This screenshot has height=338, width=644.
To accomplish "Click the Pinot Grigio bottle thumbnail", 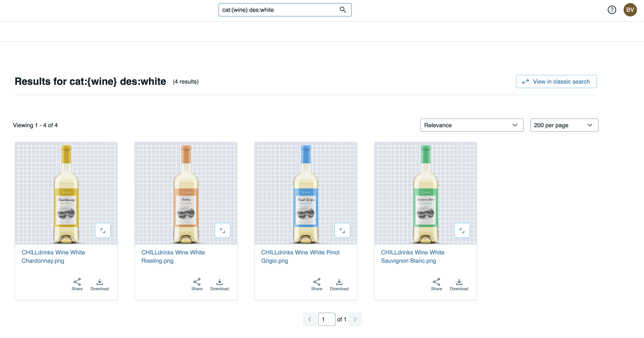I will (x=306, y=193).
